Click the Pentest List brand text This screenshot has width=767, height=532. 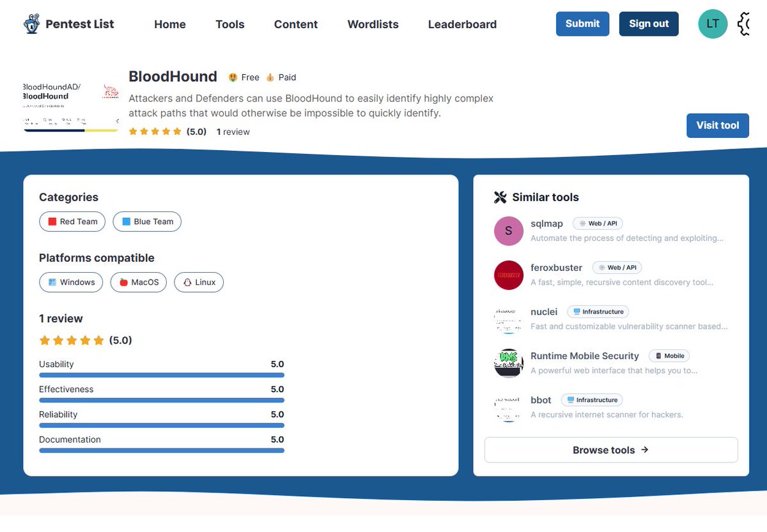click(x=80, y=24)
